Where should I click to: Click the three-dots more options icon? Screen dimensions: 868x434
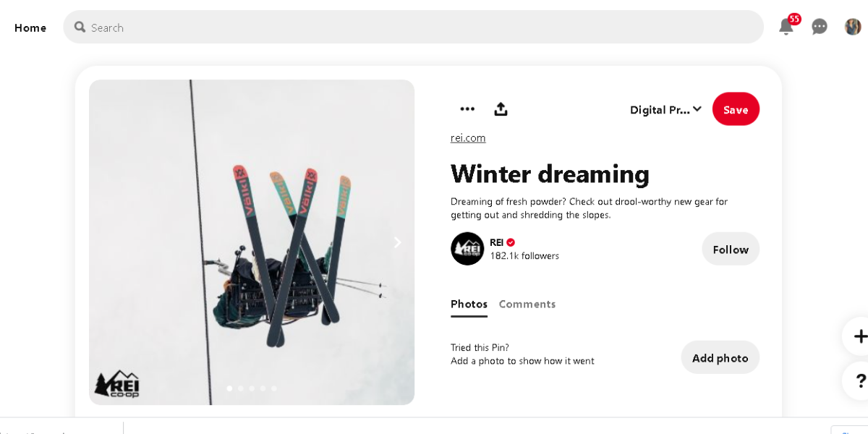467,109
